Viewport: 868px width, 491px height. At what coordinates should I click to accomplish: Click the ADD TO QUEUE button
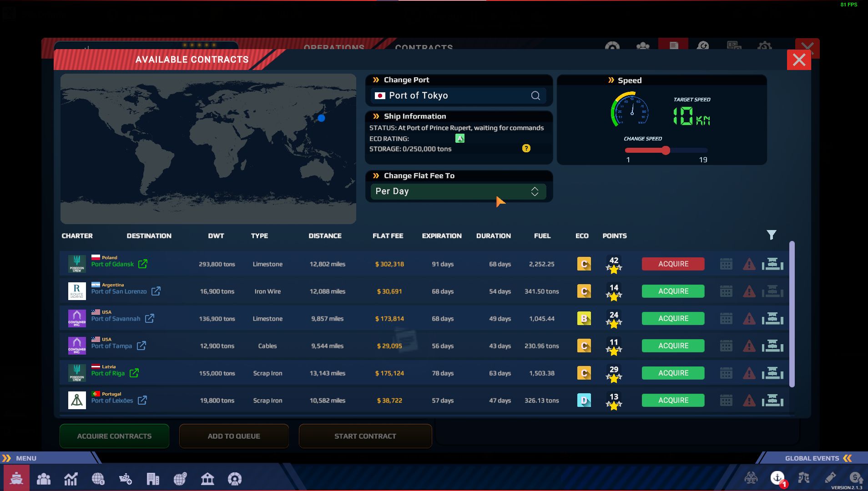tap(234, 436)
